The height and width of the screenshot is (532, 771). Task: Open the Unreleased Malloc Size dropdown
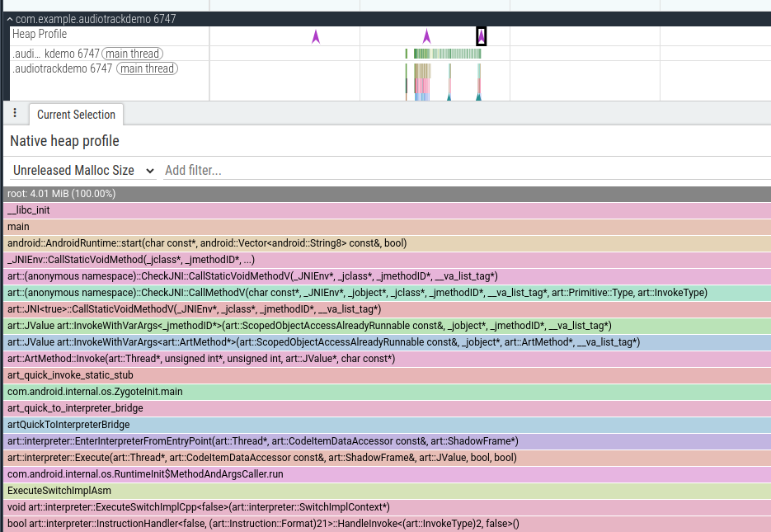[x=83, y=171]
